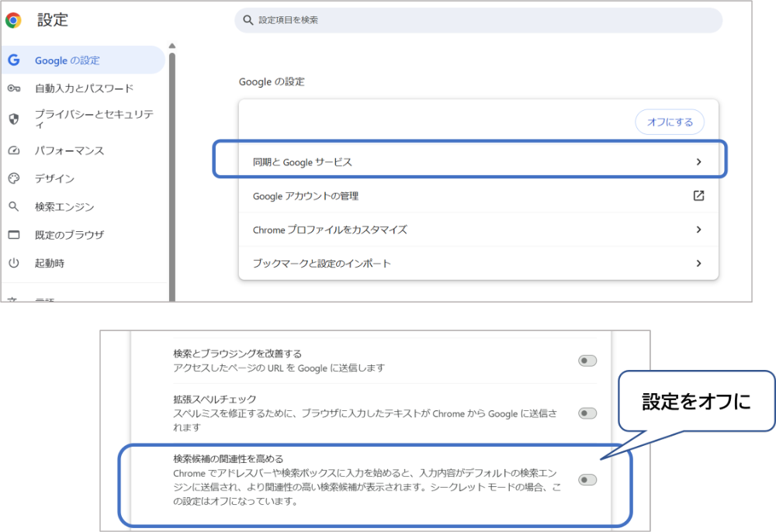Screen dimensions: 776x532
Task: Click the 検索候補の関連性を高める title text
Action: tap(228, 459)
